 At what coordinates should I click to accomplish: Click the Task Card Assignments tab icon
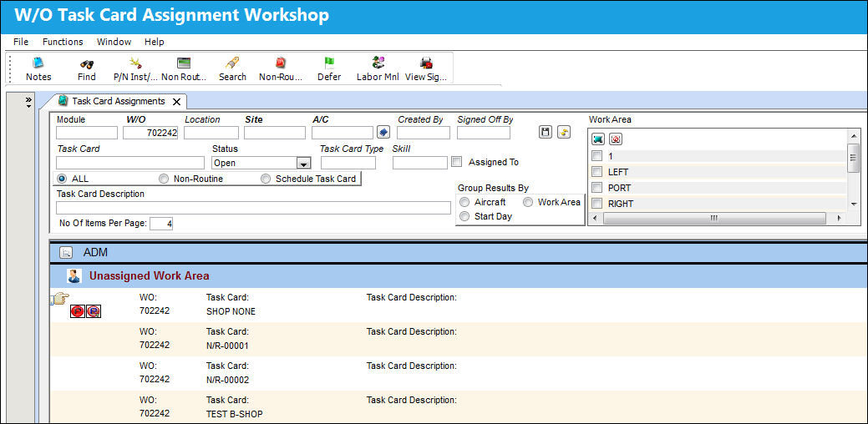(63, 101)
